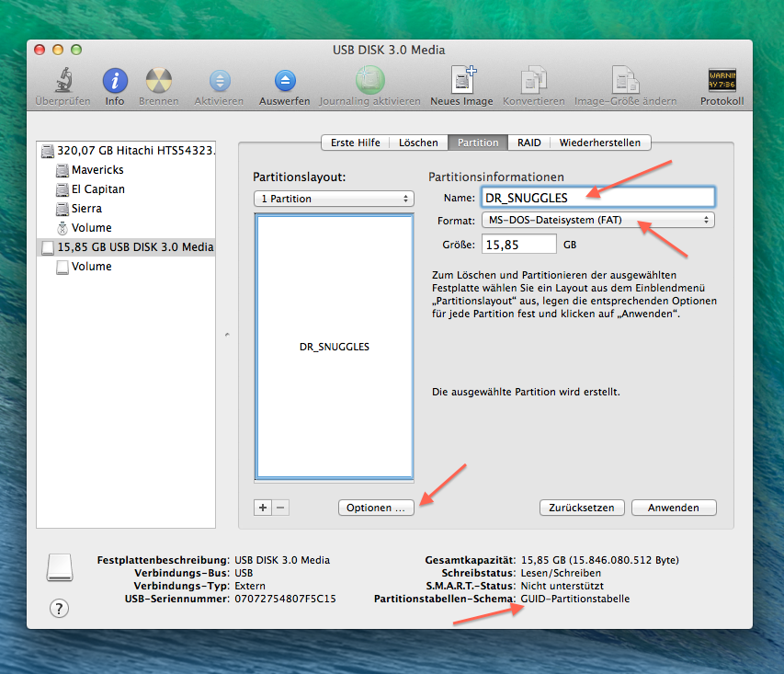Click the Journaling aktivieren icon
The width and height of the screenshot is (784, 674).
pos(370,80)
